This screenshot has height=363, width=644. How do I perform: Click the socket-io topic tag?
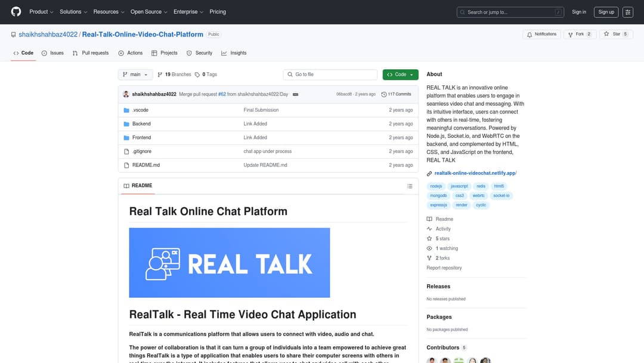tap(501, 196)
